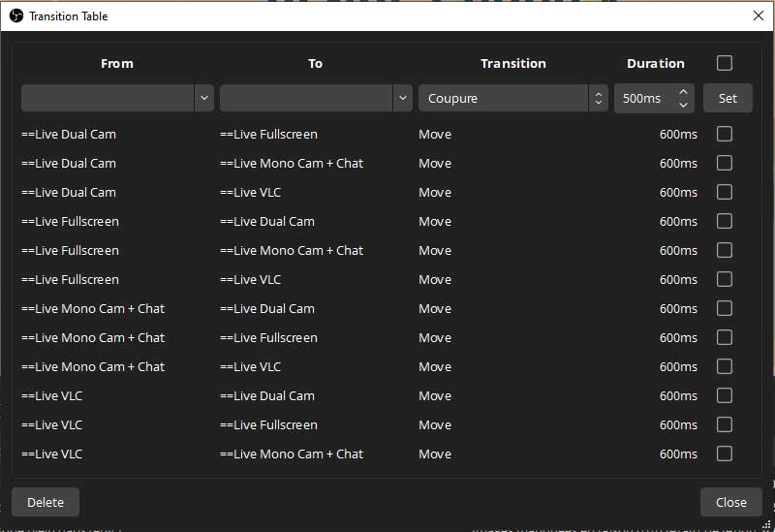Click the Duration column header
Viewport: 775px width, 532px height.
point(655,63)
